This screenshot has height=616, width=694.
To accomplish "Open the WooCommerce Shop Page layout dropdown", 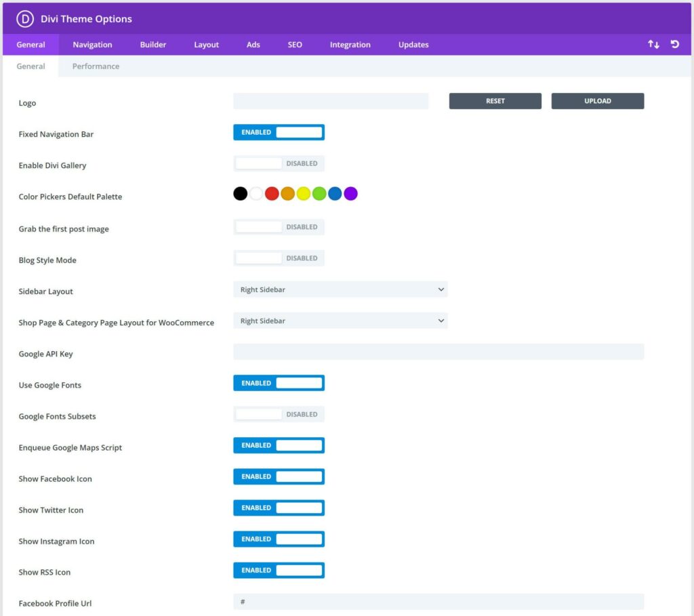I will point(340,321).
